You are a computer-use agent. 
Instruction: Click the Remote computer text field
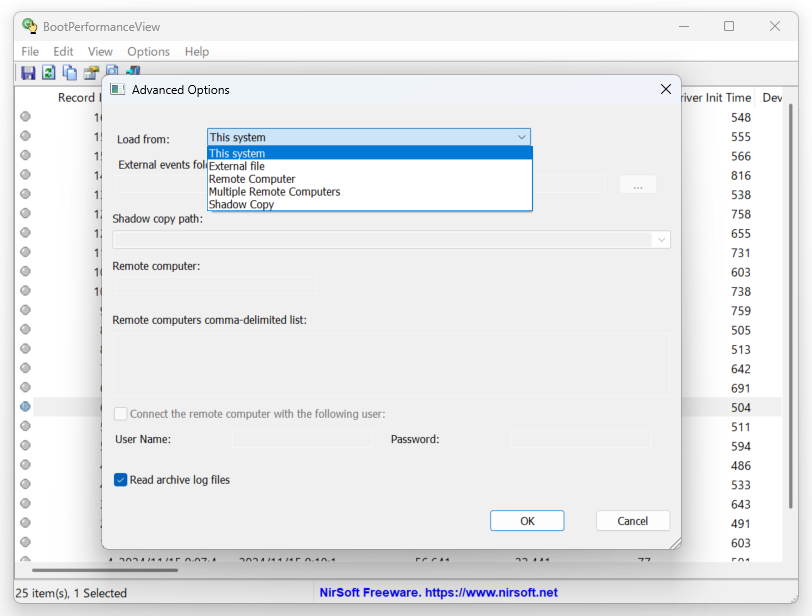point(215,285)
